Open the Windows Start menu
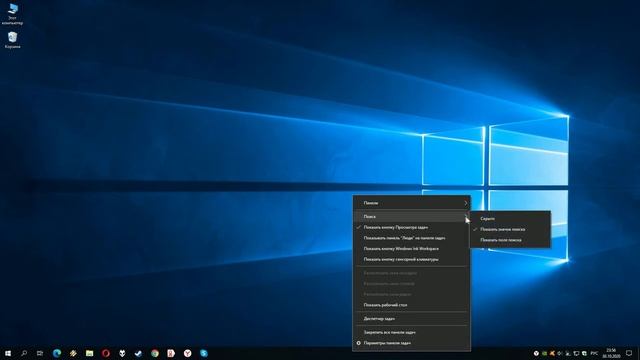The height and width of the screenshot is (360, 640). [8, 353]
